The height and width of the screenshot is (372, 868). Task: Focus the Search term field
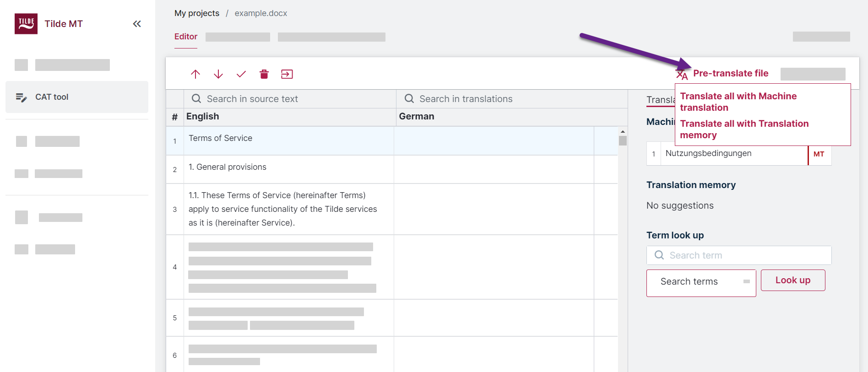(x=739, y=255)
